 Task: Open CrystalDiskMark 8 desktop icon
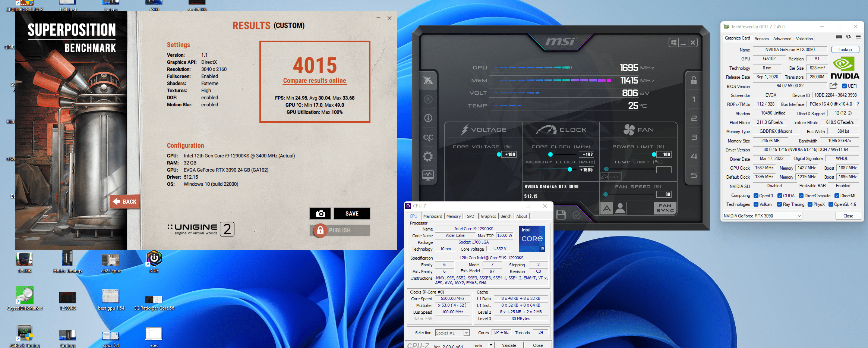tap(25, 298)
